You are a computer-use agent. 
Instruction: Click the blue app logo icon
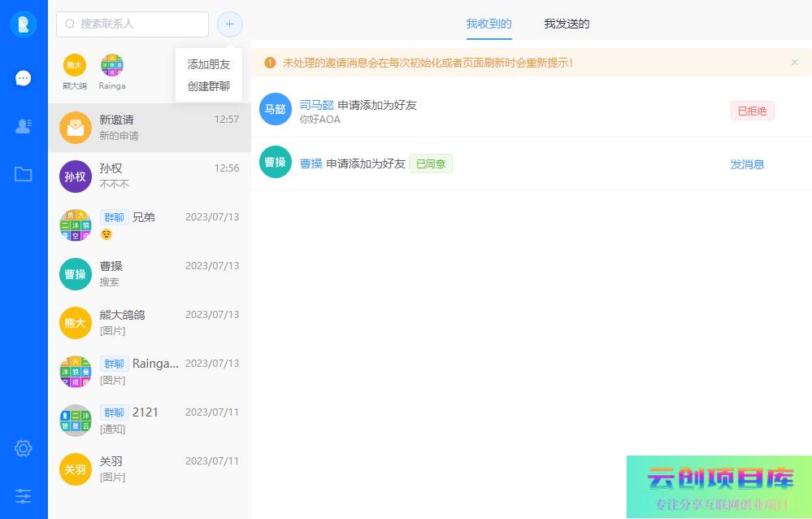[24, 24]
